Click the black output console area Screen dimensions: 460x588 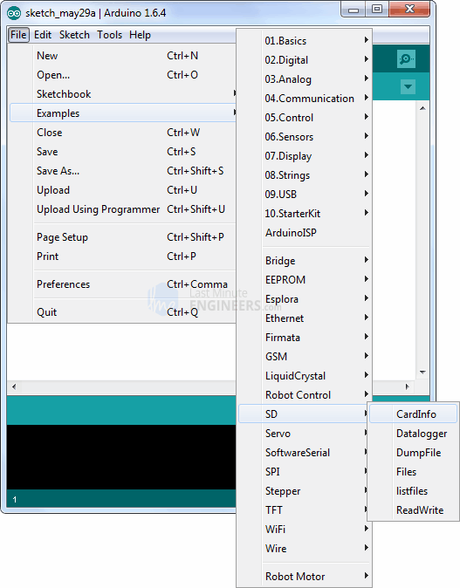click(121, 457)
